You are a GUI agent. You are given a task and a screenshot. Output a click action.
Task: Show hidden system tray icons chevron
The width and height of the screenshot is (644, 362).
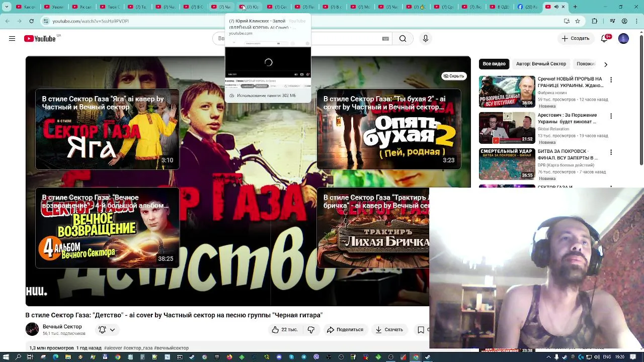click(x=548, y=357)
